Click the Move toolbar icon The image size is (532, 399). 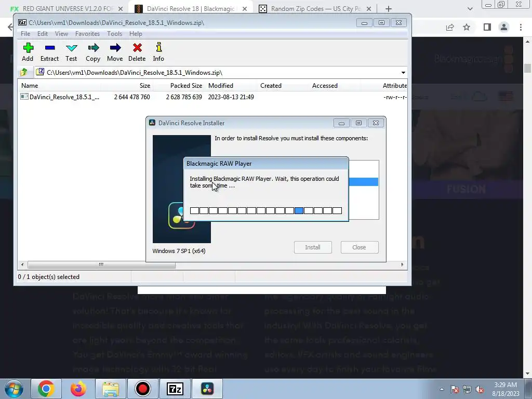[x=115, y=52]
